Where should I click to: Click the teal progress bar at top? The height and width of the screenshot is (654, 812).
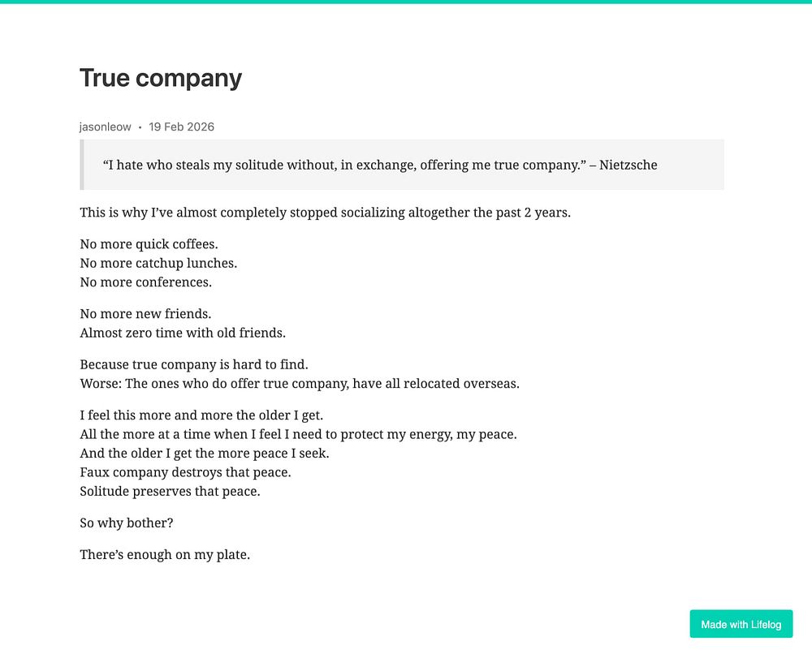click(406, 2)
